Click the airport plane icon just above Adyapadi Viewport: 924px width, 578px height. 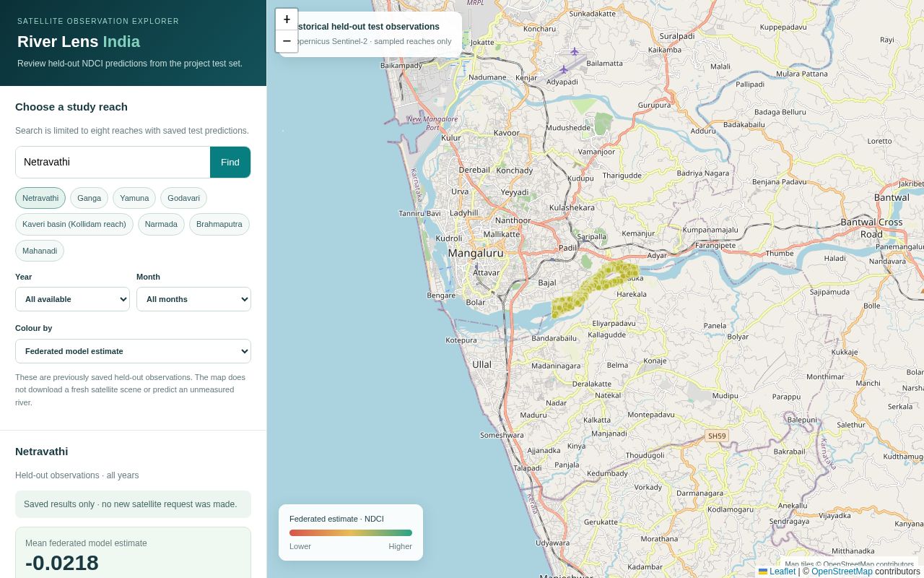click(564, 69)
